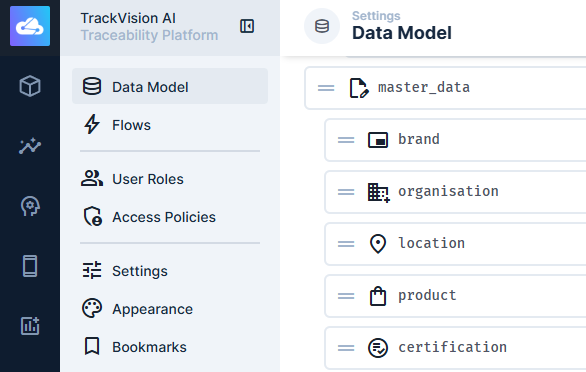Open the Flows menu item
The width and height of the screenshot is (586, 372).
[170, 124]
